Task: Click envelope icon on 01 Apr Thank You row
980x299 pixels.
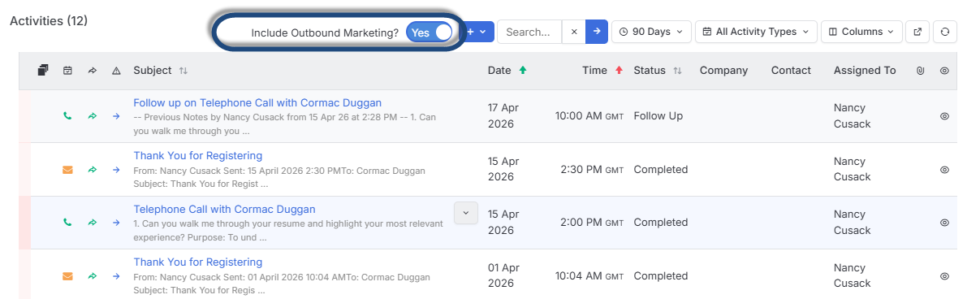Action: click(67, 276)
